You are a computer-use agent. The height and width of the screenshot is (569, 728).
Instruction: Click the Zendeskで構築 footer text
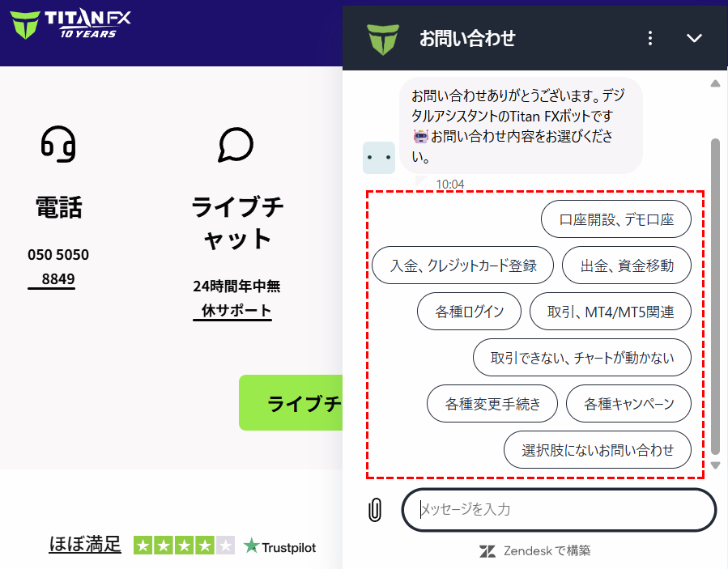click(547, 551)
